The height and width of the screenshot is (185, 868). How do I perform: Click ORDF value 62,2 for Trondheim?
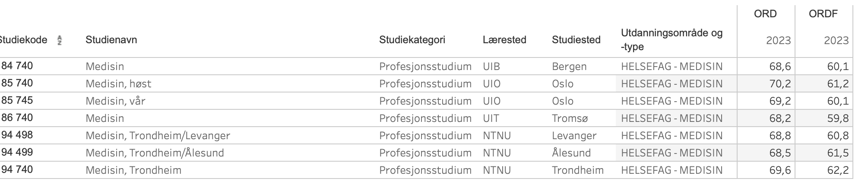click(x=838, y=170)
